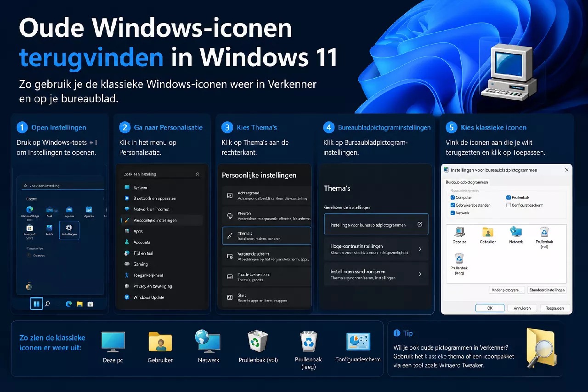Click Standaardinstellingen button
This screenshot has height=392, width=588.
click(x=547, y=290)
